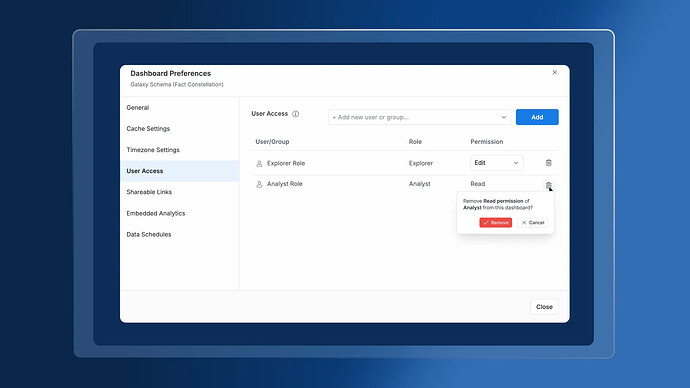
Task: Close the Dashboard Preferences dialog with X
Action: pyautogui.click(x=554, y=73)
